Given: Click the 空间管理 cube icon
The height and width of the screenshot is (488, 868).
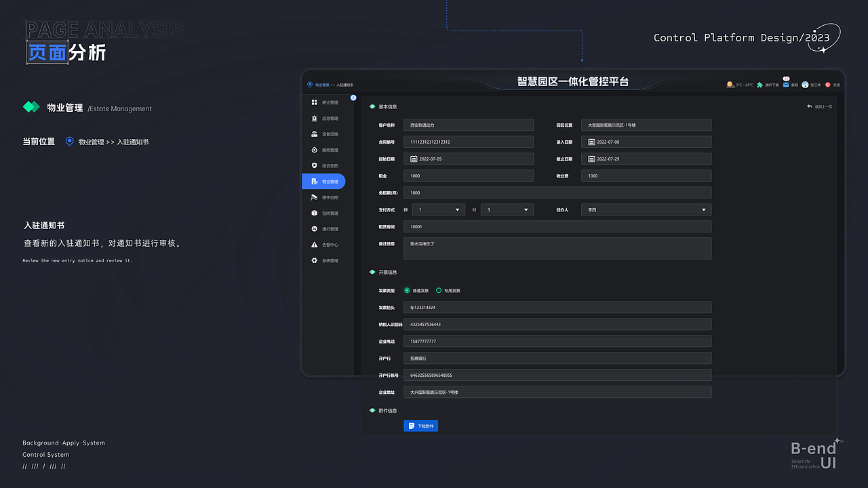Looking at the screenshot, I should pyautogui.click(x=314, y=213).
